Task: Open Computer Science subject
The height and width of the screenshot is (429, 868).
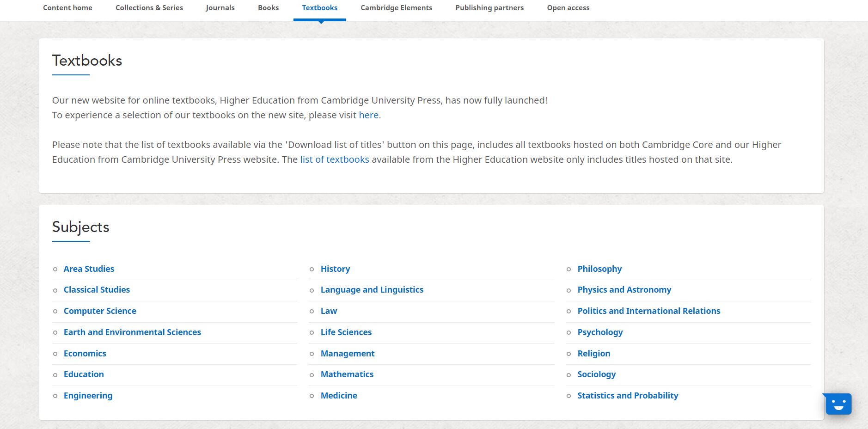Action: [100, 311]
